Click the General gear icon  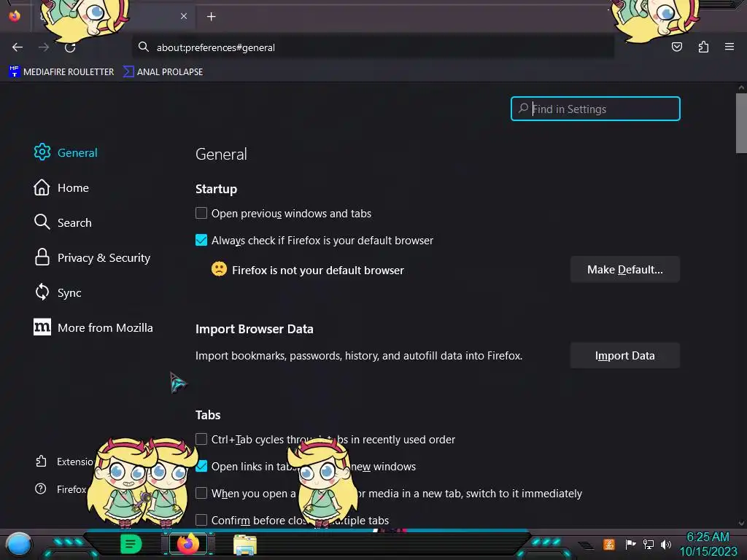tap(42, 152)
